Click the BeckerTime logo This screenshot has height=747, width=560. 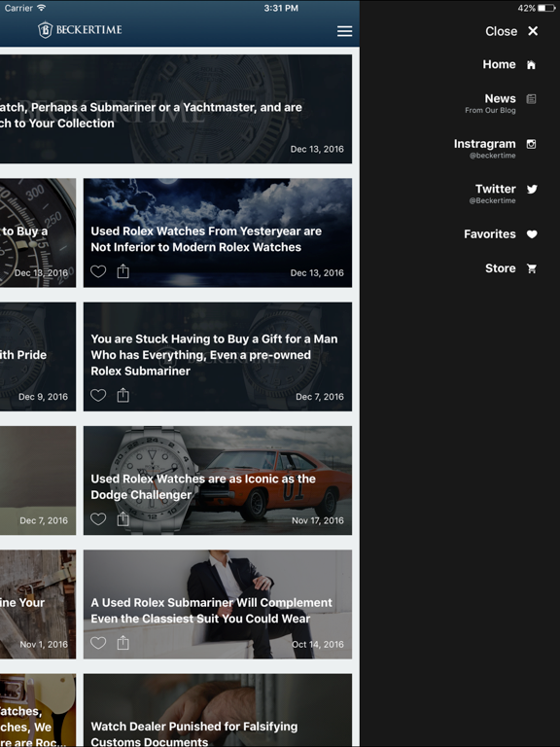click(x=80, y=30)
